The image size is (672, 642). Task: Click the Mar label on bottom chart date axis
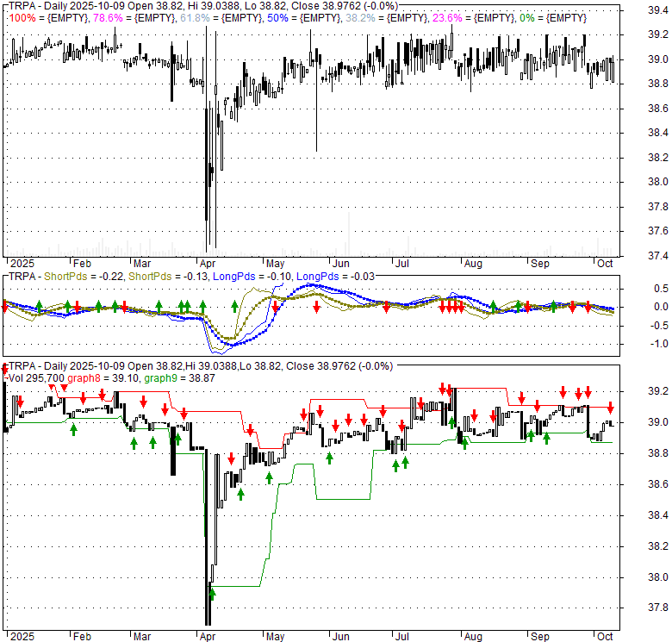[142, 637]
